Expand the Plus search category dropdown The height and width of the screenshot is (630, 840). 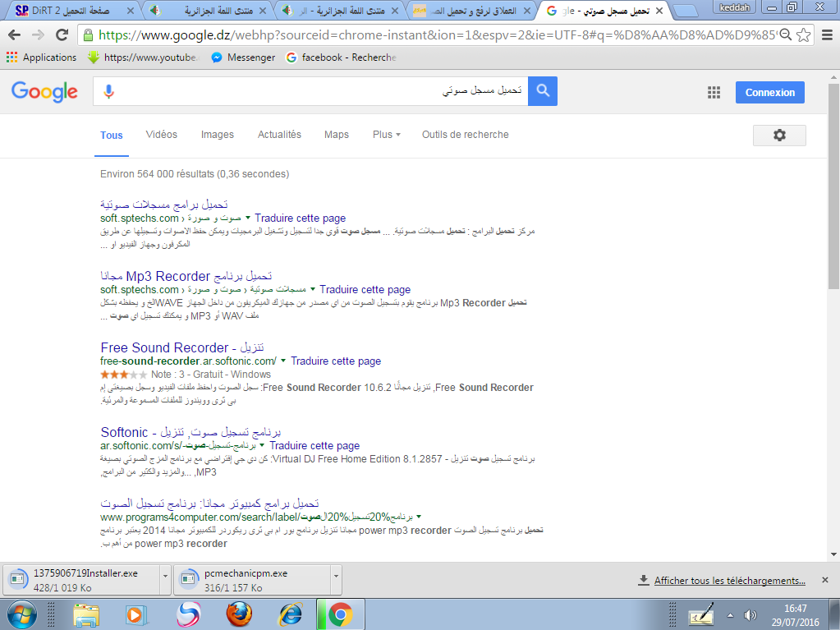point(386,135)
